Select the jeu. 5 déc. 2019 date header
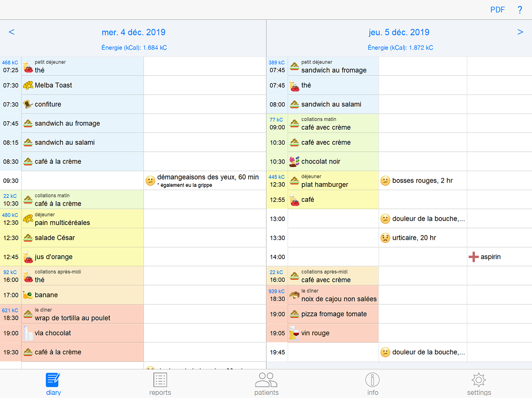532x398 pixels. (x=399, y=32)
